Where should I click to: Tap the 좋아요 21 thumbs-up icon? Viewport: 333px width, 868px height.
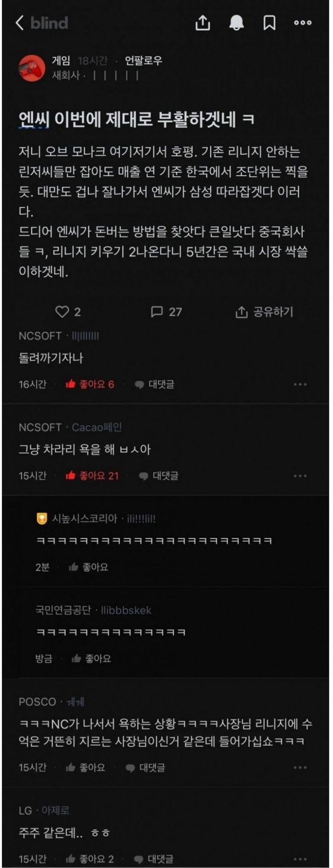coord(71,475)
